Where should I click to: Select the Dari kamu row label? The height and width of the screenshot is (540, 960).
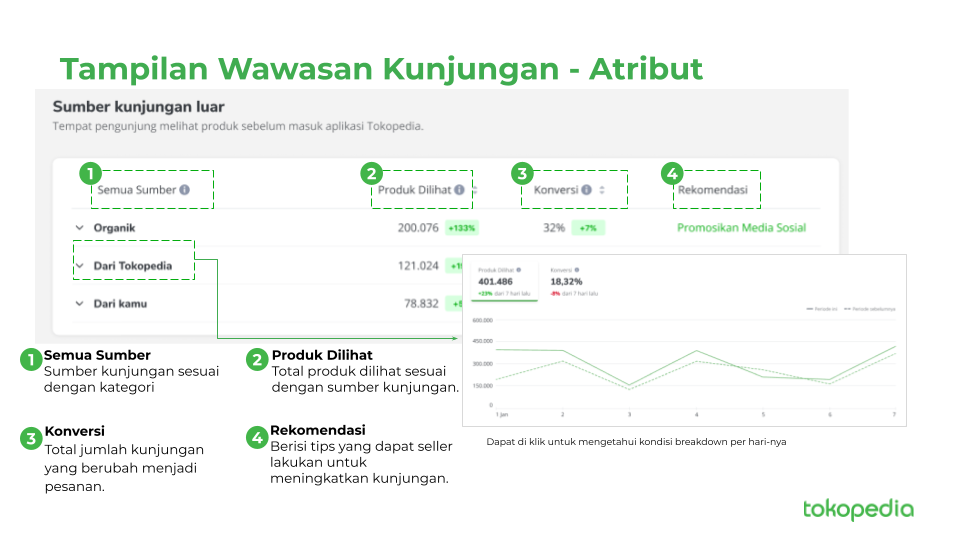point(120,304)
